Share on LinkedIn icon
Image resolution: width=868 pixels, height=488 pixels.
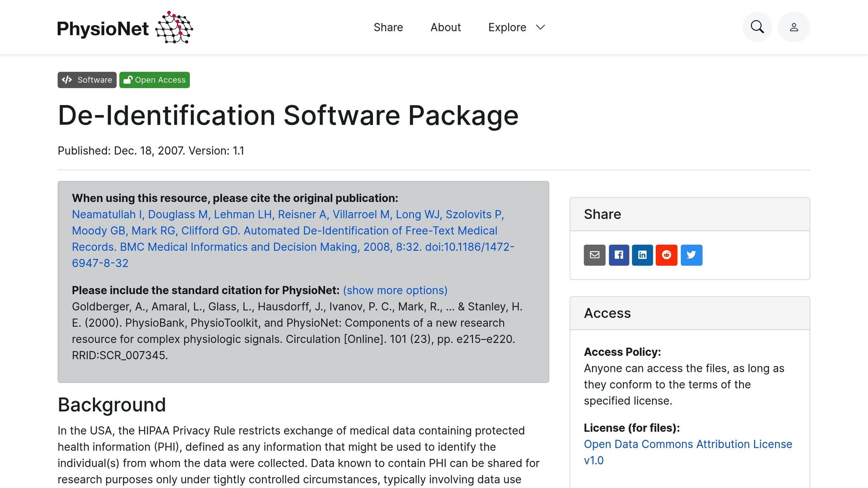[x=643, y=255]
